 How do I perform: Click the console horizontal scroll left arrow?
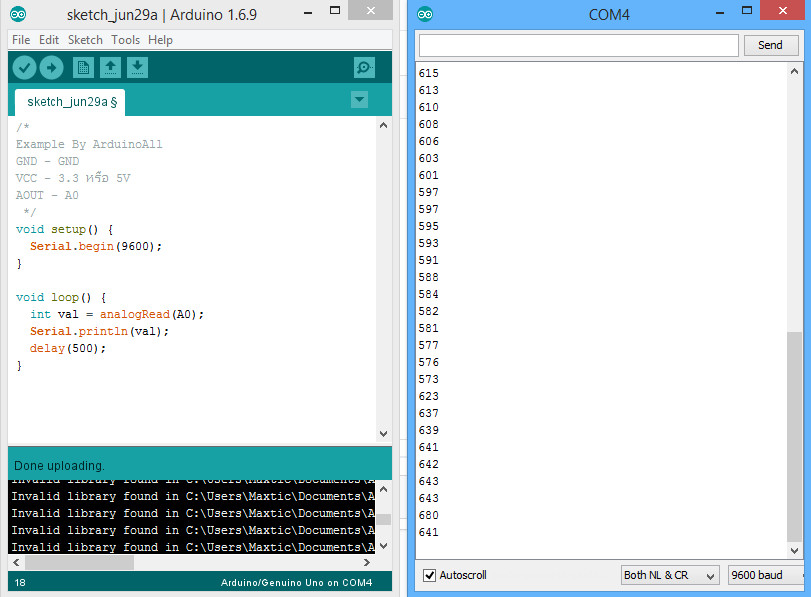click(x=17, y=562)
